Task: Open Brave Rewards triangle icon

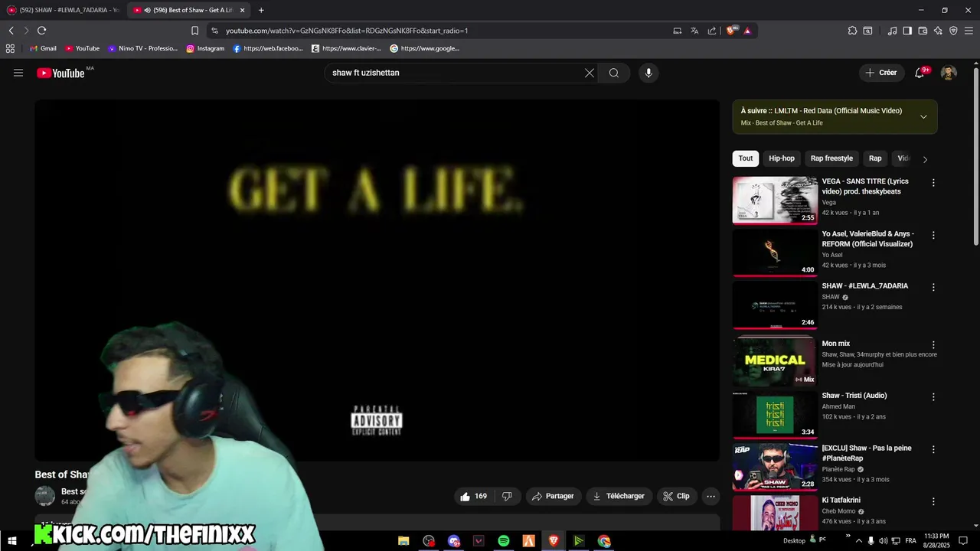Action: (747, 31)
